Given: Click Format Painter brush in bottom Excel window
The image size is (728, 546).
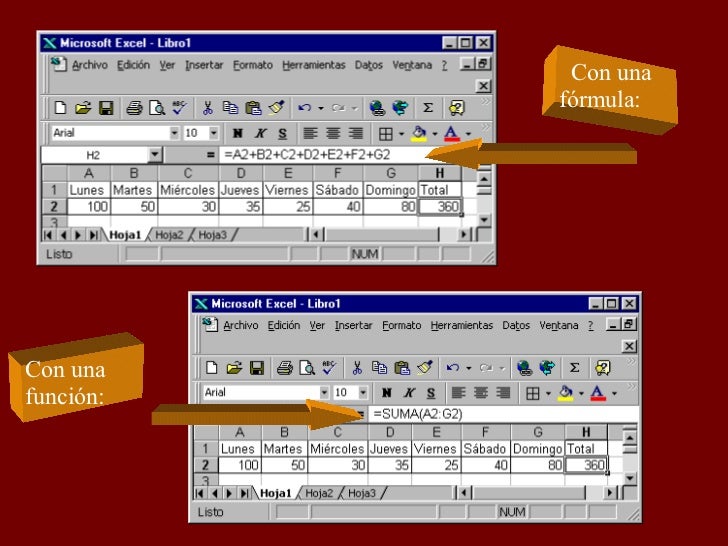Looking at the screenshot, I should click(425, 368).
